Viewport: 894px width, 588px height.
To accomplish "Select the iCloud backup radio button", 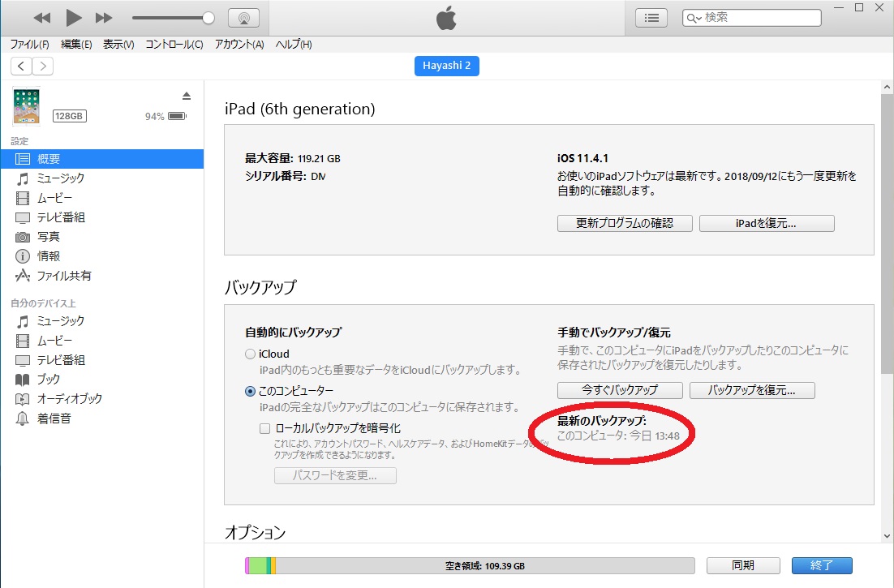I will pyautogui.click(x=250, y=354).
